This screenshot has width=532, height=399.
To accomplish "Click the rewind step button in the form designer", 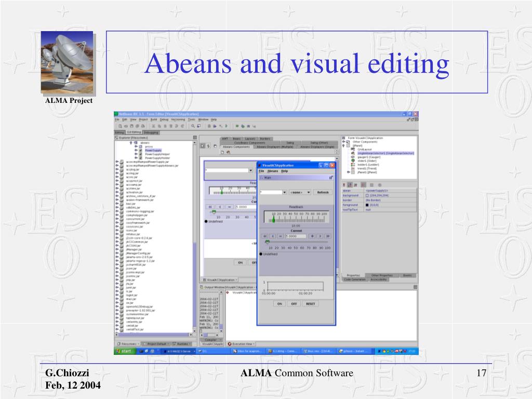I will coord(210,207).
